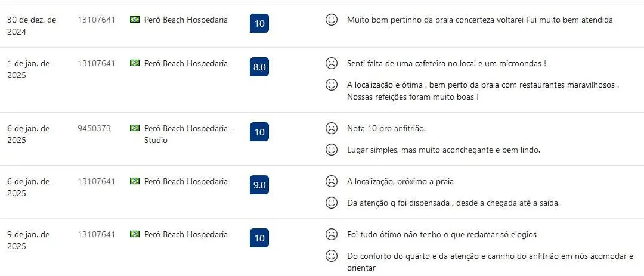Click the 9.0 score badge
The image size is (644, 276).
click(259, 185)
